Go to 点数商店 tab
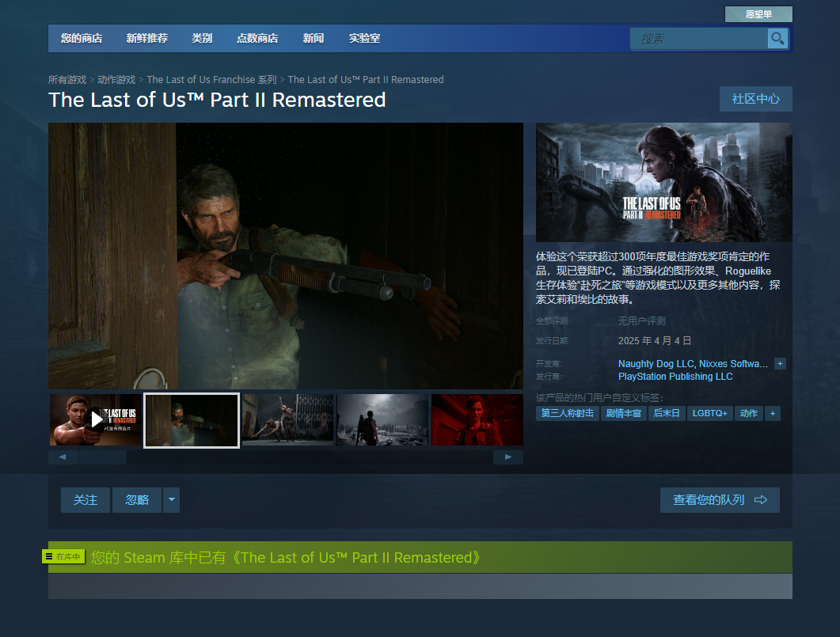 click(x=257, y=39)
